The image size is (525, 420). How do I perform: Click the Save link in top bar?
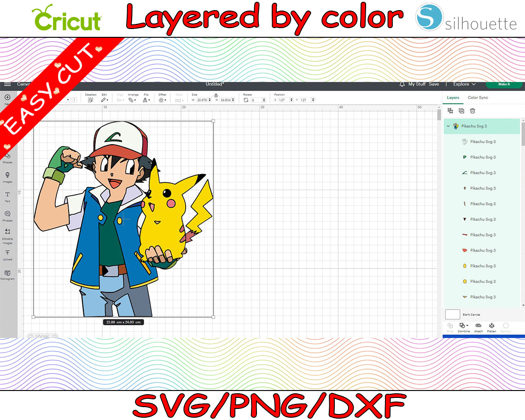434,84
